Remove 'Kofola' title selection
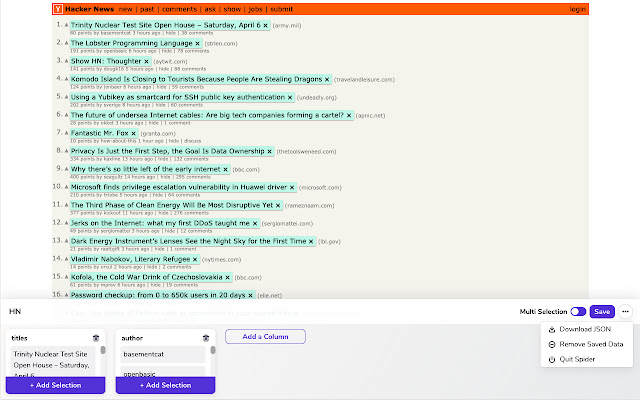The height and width of the screenshot is (400, 640). tap(227, 277)
